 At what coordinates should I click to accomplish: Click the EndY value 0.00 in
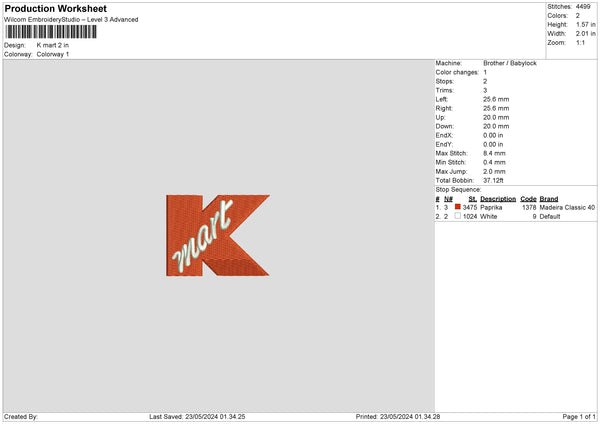click(x=493, y=145)
